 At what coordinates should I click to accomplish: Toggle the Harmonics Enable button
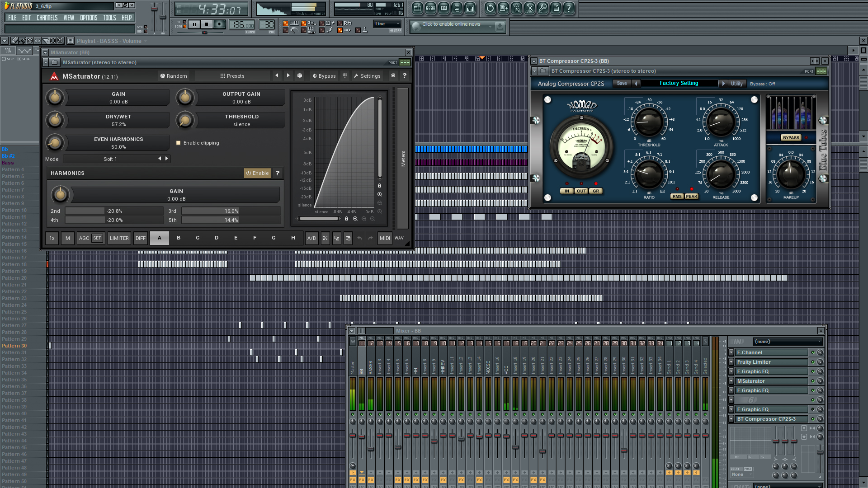[257, 173]
